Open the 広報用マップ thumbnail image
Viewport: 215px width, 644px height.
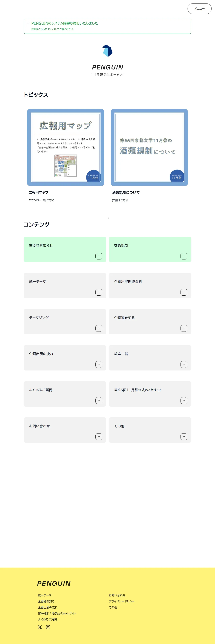click(x=66, y=147)
